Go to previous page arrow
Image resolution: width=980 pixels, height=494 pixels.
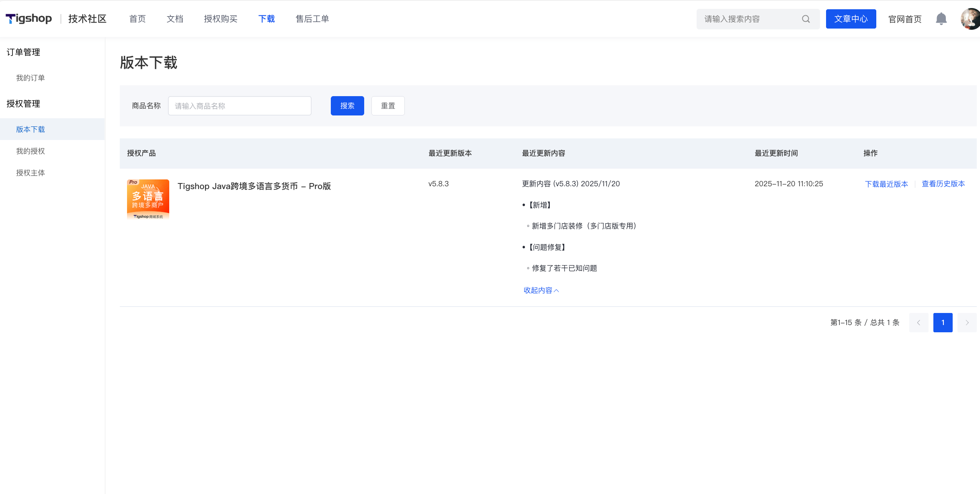tap(918, 323)
